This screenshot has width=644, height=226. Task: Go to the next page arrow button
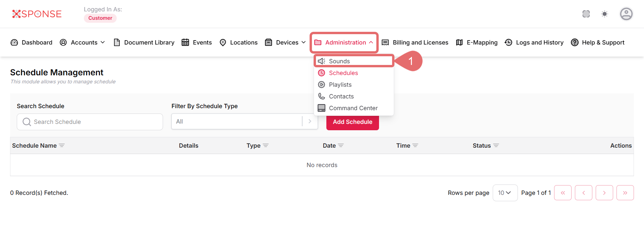[604, 193]
